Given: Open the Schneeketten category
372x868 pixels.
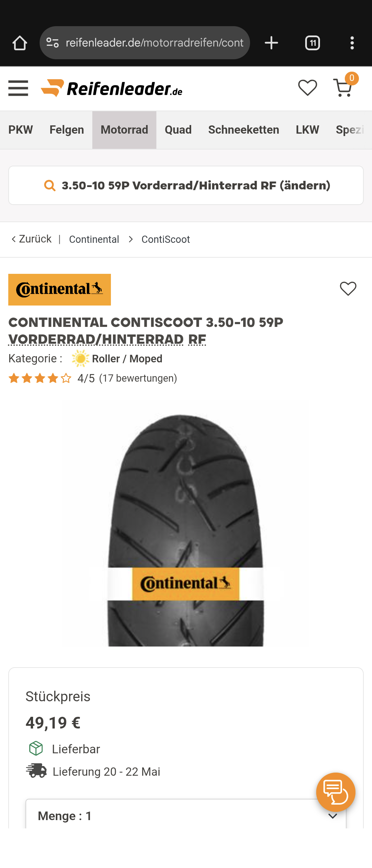Looking at the screenshot, I should click(x=244, y=130).
